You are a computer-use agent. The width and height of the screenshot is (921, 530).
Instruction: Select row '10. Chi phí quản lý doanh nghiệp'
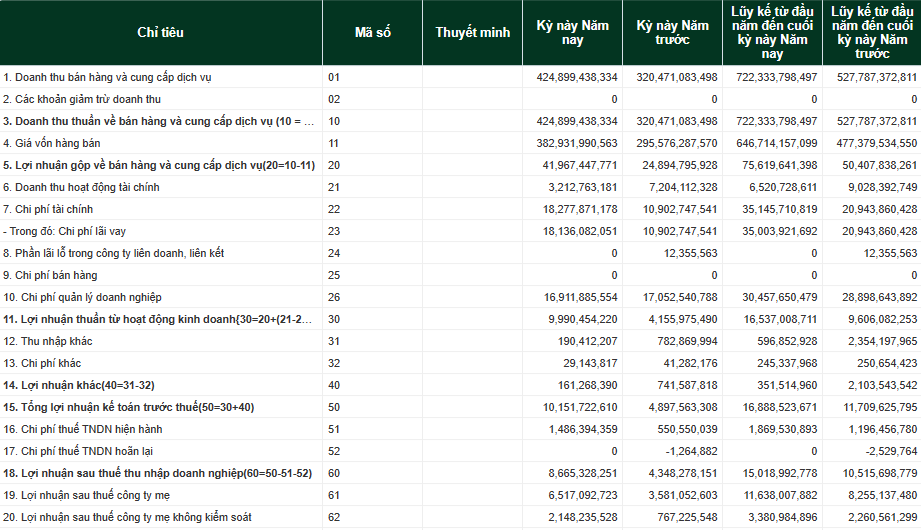coord(460,297)
